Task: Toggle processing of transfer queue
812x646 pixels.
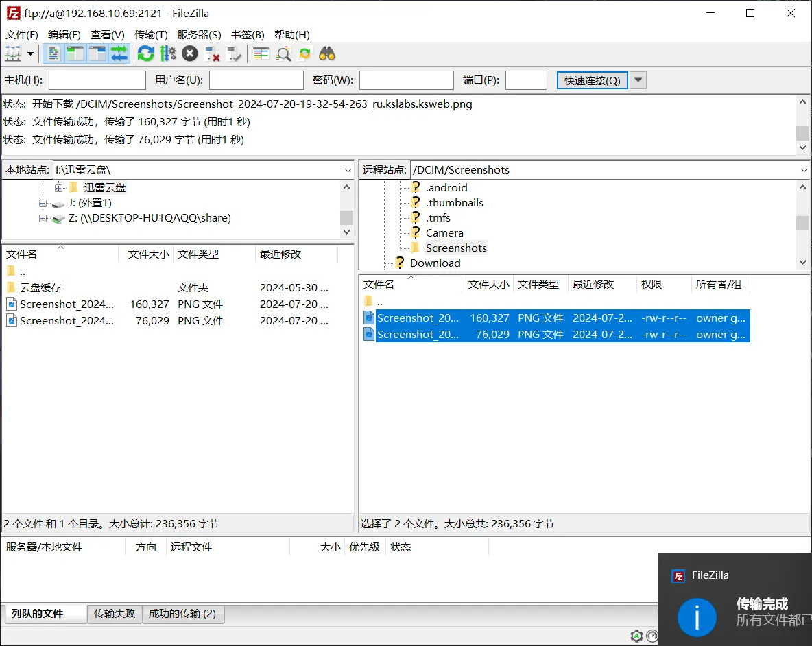Action: pyautogui.click(x=168, y=53)
